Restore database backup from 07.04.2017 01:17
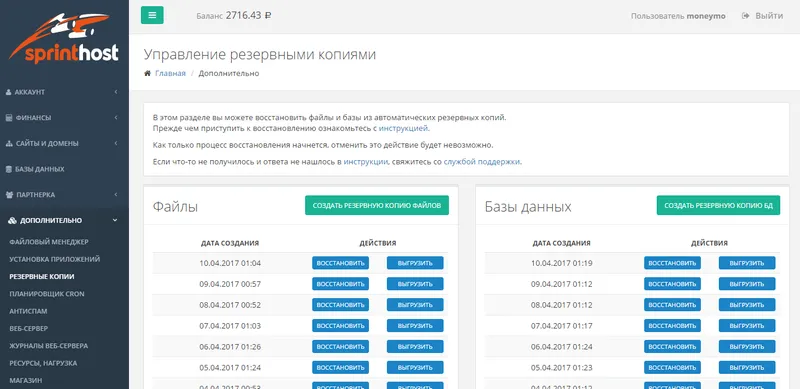 (x=672, y=326)
